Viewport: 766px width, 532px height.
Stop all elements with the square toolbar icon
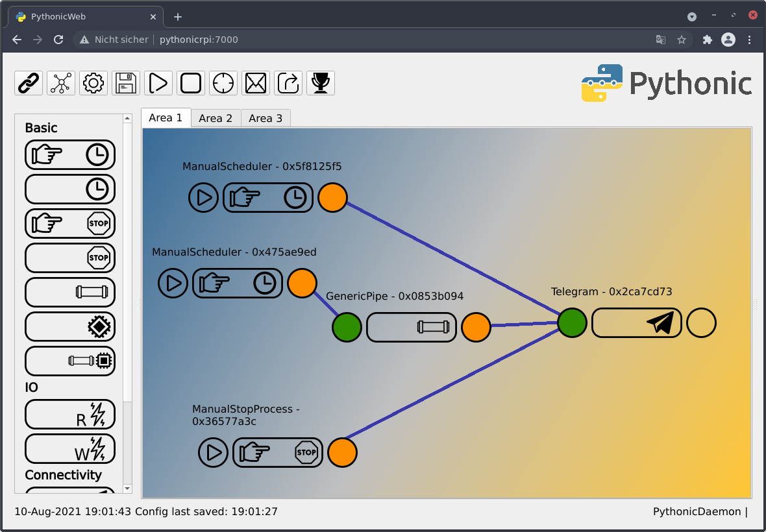click(190, 83)
